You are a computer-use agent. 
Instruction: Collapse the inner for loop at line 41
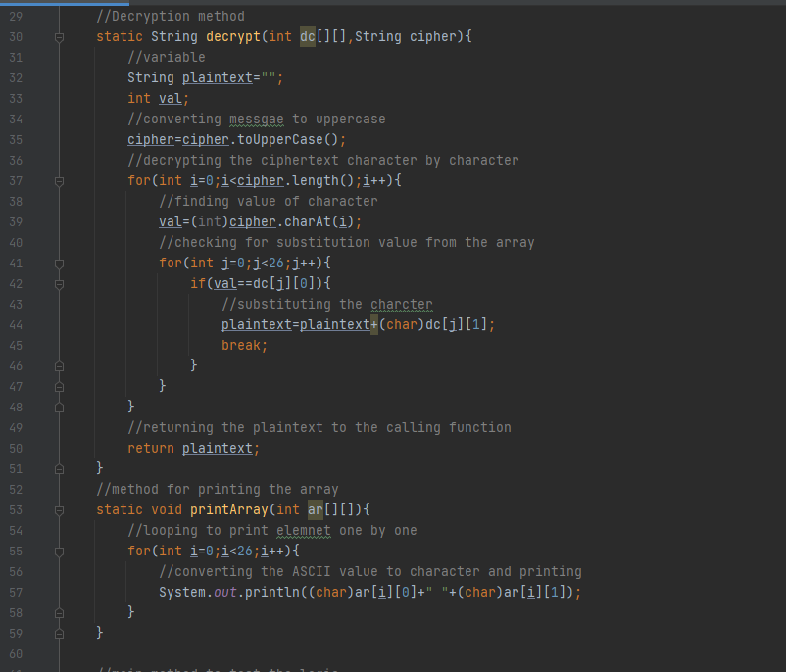[59, 263]
